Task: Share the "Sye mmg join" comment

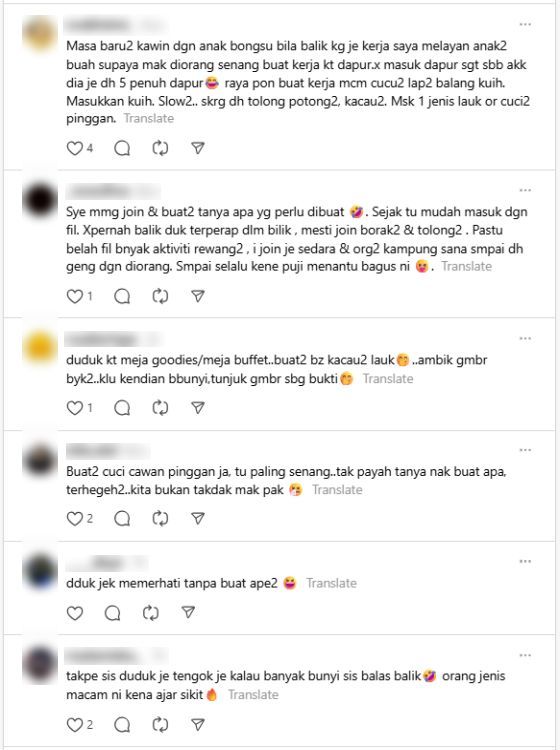Action: [198, 297]
